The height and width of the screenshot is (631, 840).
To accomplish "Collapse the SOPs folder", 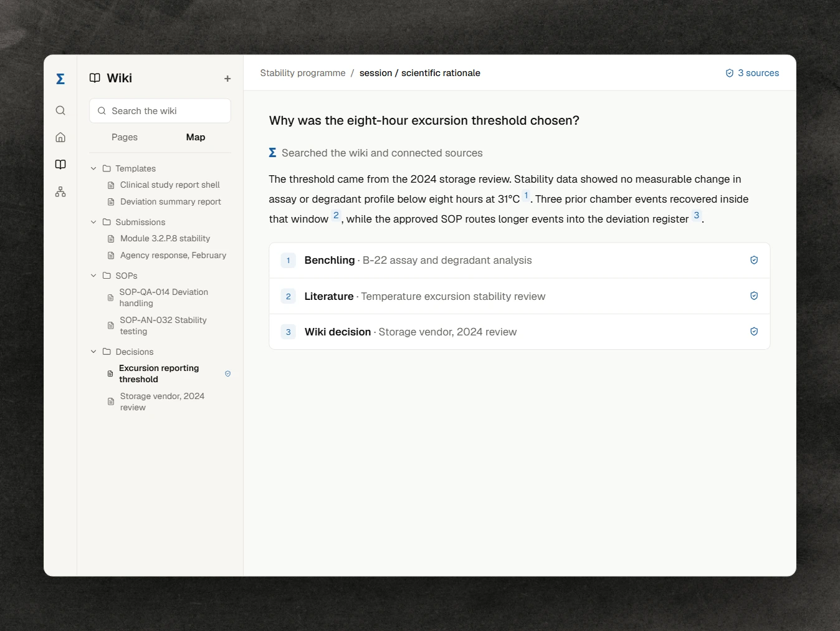I will [93, 276].
